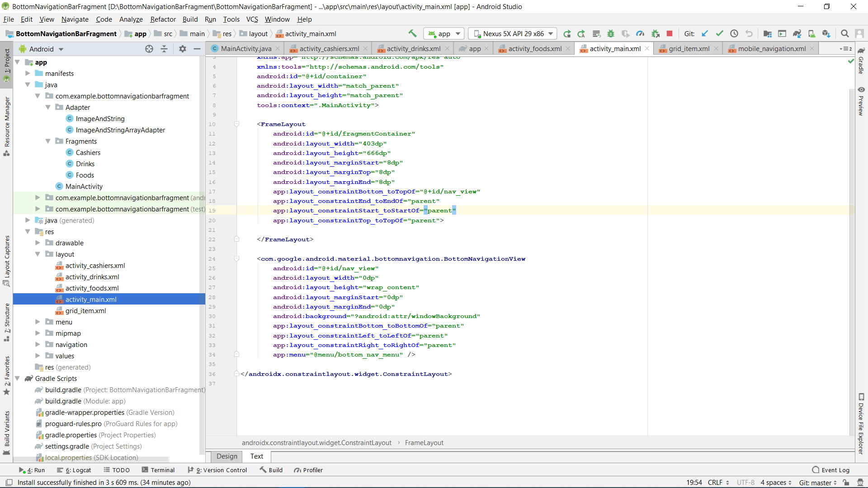Screen dimensions: 868x488
Task: Switch to the grid_item.xml tab
Action: 689,49
